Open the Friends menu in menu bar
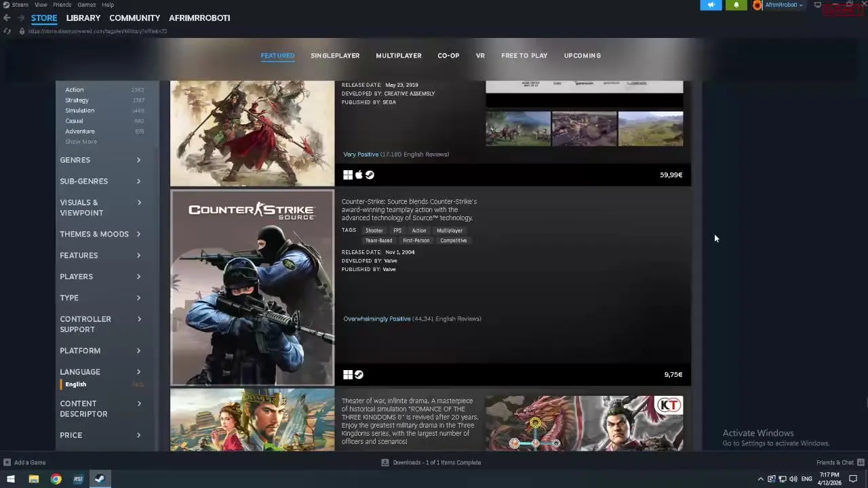 [62, 5]
